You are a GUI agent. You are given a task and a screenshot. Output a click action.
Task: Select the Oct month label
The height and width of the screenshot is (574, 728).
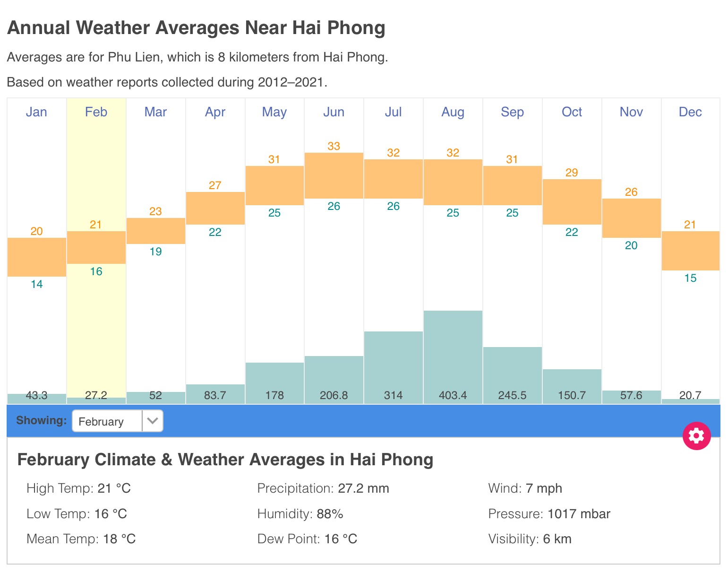pyautogui.click(x=572, y=112)
